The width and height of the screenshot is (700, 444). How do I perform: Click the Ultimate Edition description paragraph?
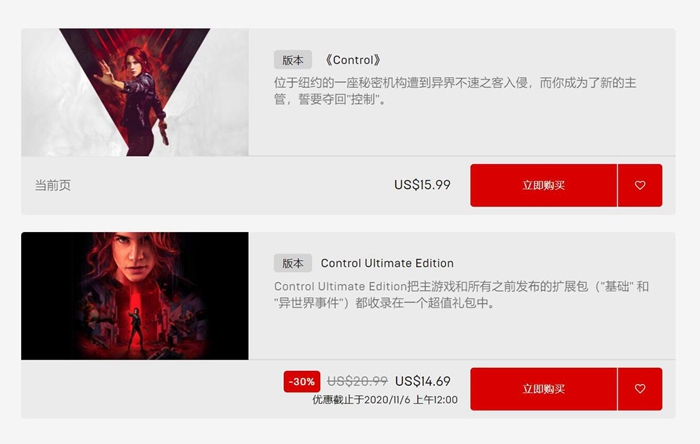coord(461,295)
